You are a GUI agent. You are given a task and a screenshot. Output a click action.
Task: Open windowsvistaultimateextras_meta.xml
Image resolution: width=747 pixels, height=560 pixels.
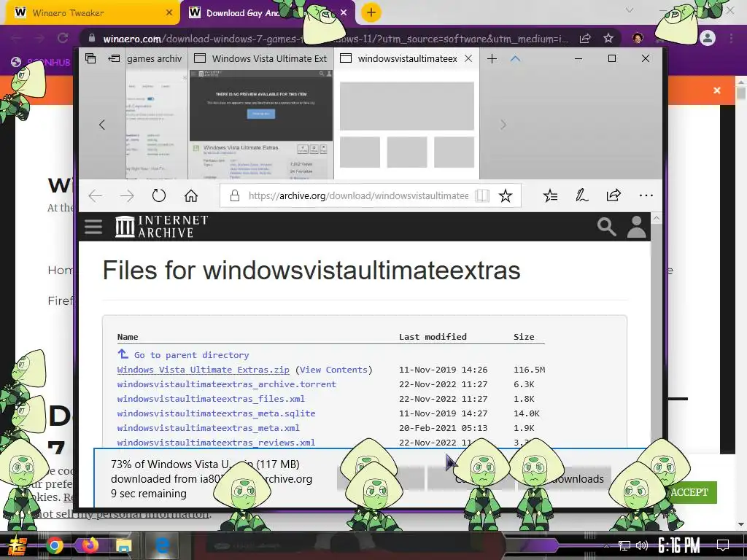208,428
